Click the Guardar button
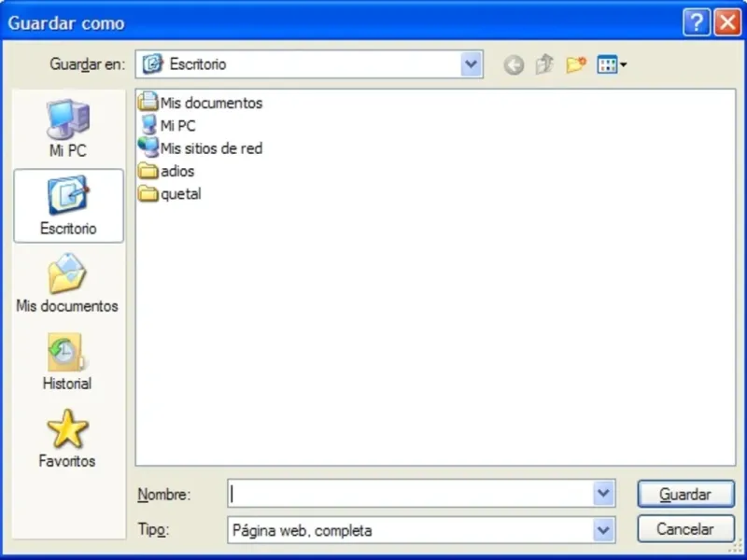The image size is (747, 560). (x=685, y=494)
